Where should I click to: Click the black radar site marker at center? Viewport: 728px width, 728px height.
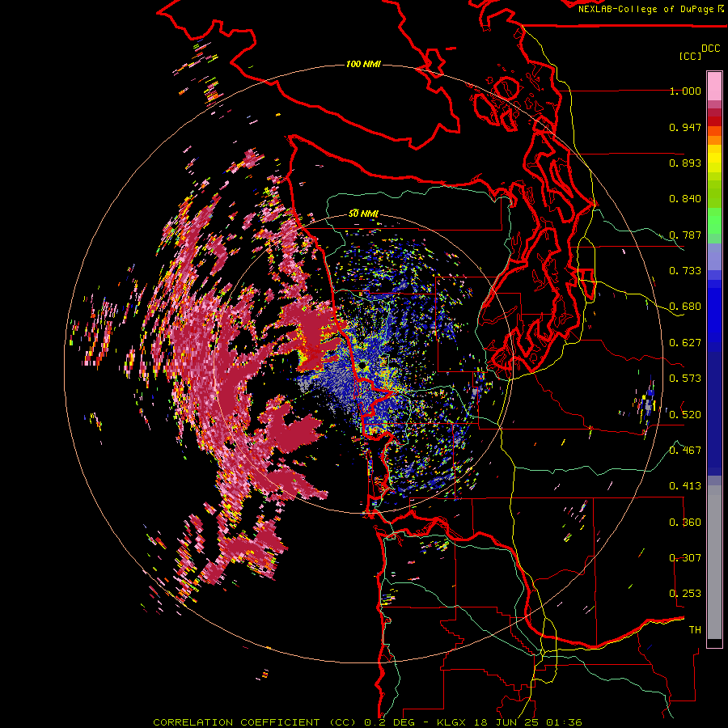363,366
